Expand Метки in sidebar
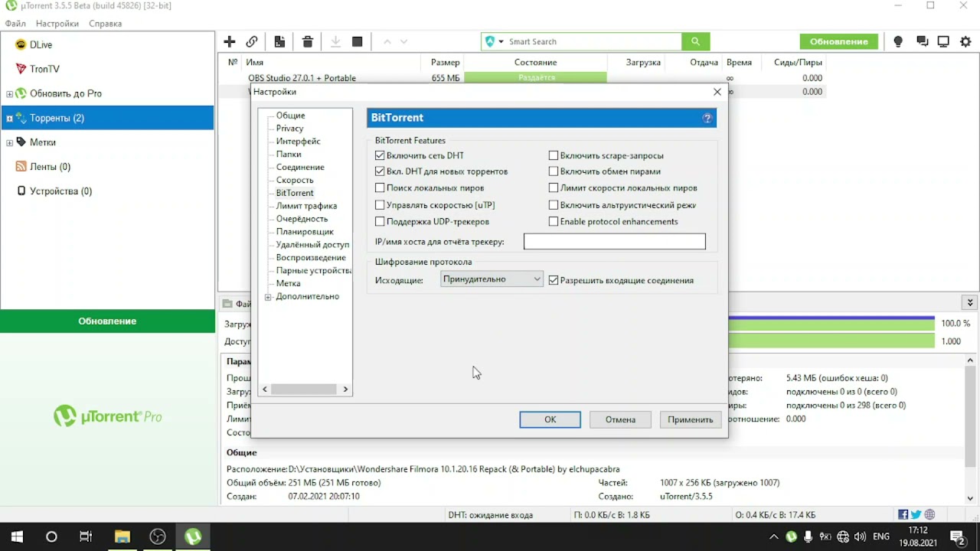This screenshot has width=980, height=551. coord(9,142)
